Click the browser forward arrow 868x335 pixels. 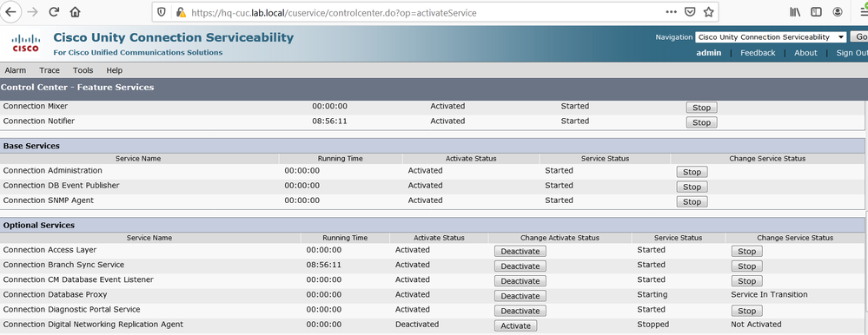[x=32, y=12]
